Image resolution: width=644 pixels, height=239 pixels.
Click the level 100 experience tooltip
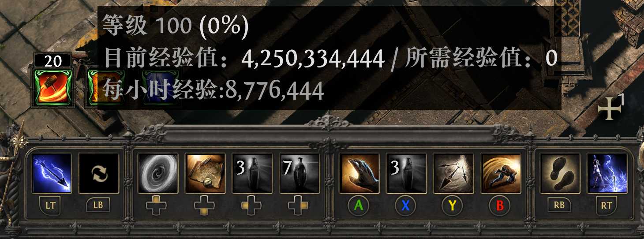[329, 58]
